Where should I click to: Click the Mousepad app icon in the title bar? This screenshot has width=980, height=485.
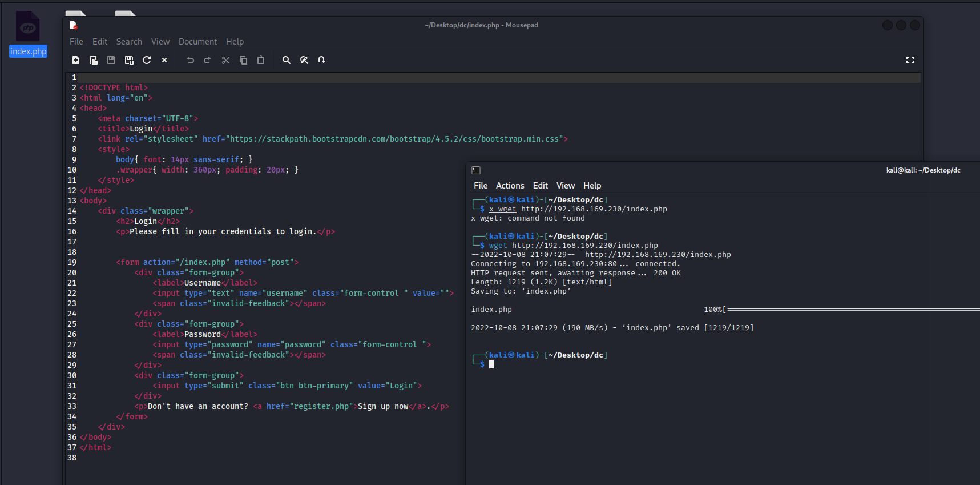[73, 25]
